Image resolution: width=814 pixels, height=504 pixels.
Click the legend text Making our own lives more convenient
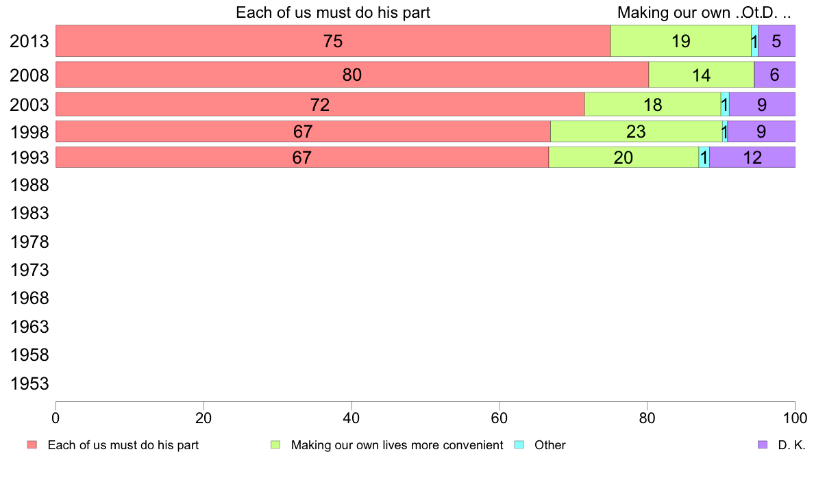[x=397, y=445]
